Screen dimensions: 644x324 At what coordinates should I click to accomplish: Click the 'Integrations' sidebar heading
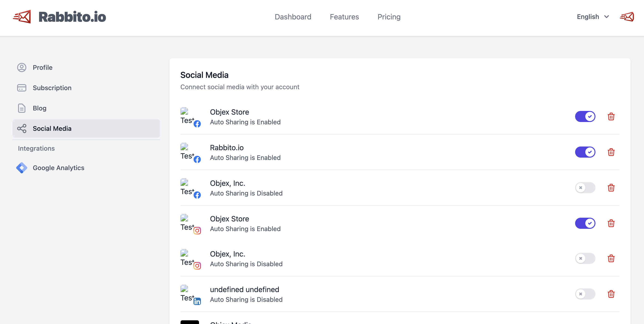coord(36,148)
